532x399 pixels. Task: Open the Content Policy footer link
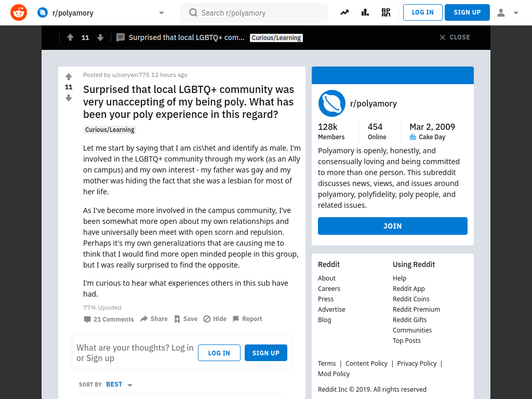point(366,363)
